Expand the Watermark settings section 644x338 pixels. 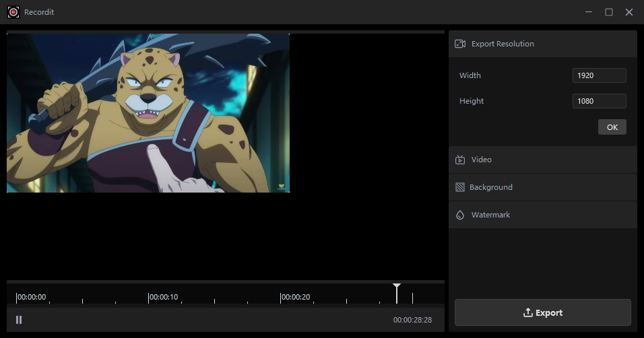542,215
